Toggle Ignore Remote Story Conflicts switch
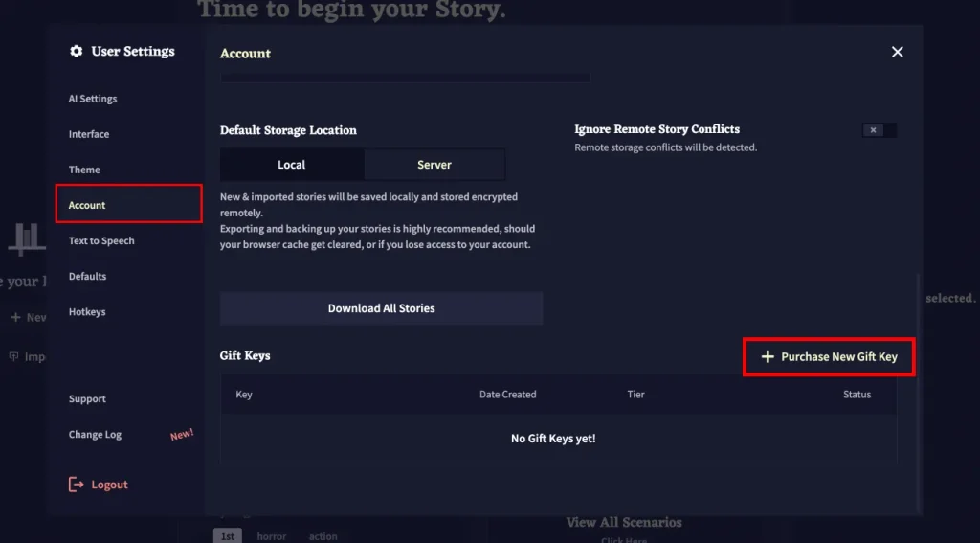Screen dimensions: 980x543 [879, 130]
